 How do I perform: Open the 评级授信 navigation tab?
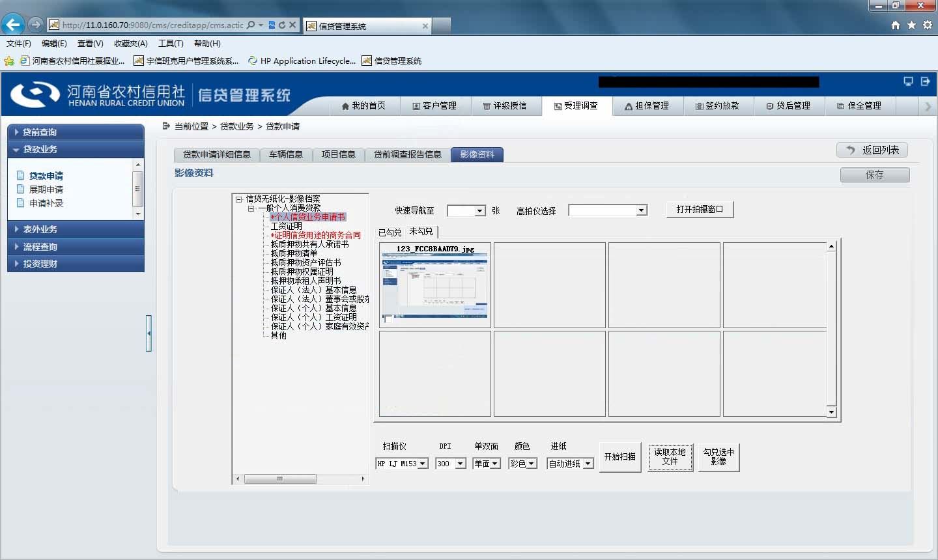click(x=505, y=106)
